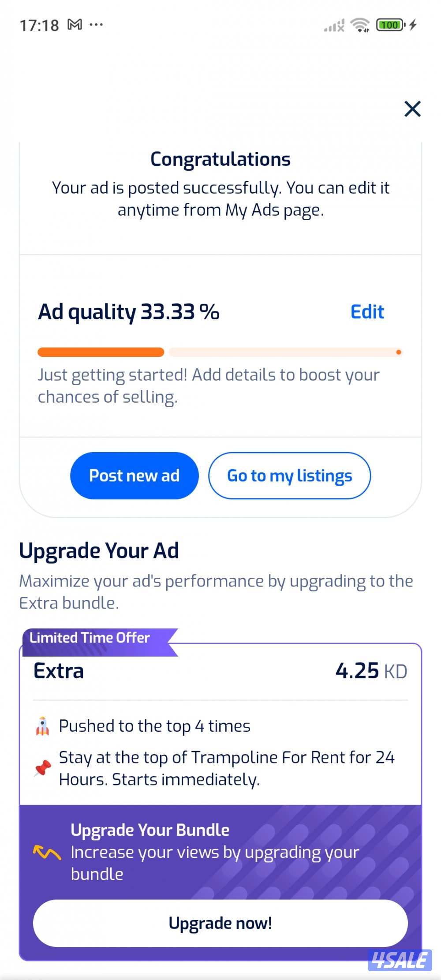441x980 pixels.
Task: Tap the battery indicator icon
Action: click(x=390, y=25)
